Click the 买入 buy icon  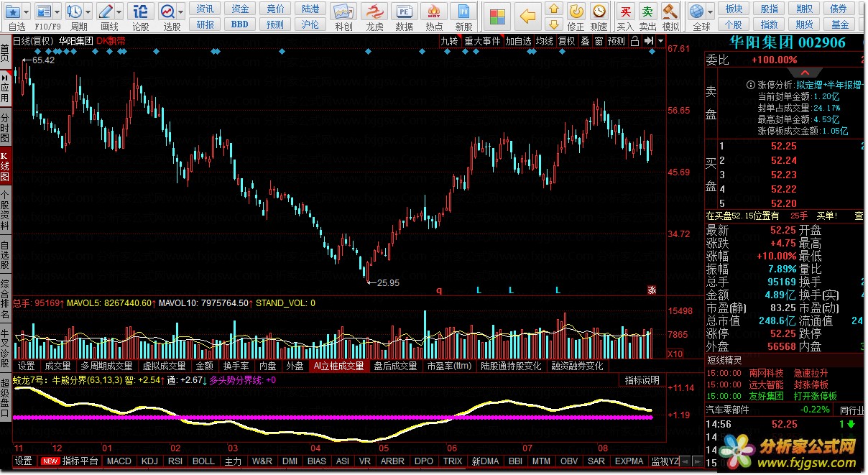pos(626,11)
